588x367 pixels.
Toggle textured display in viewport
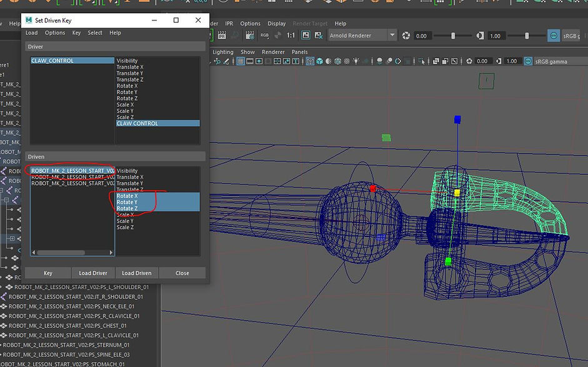point(347,61)
